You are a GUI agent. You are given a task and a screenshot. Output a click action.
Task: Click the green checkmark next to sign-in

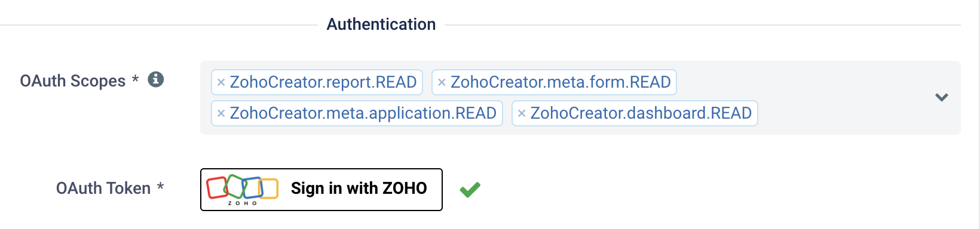[x=470, y=190]
